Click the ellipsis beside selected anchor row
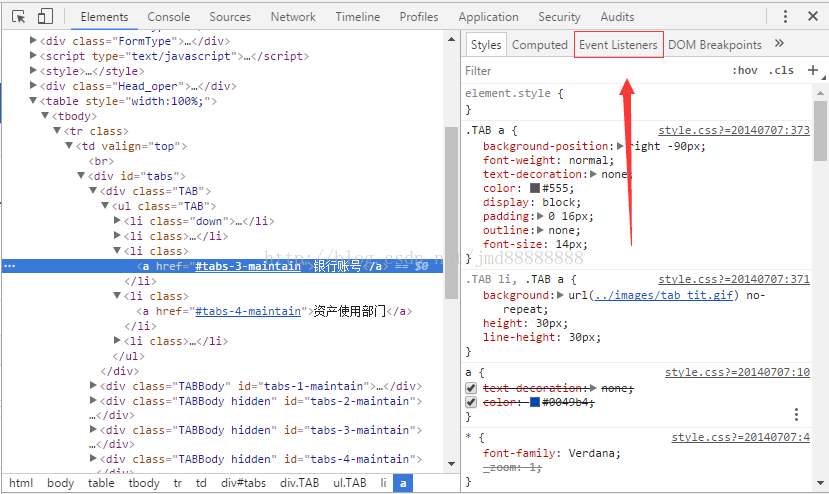 [x=10, y=266]
